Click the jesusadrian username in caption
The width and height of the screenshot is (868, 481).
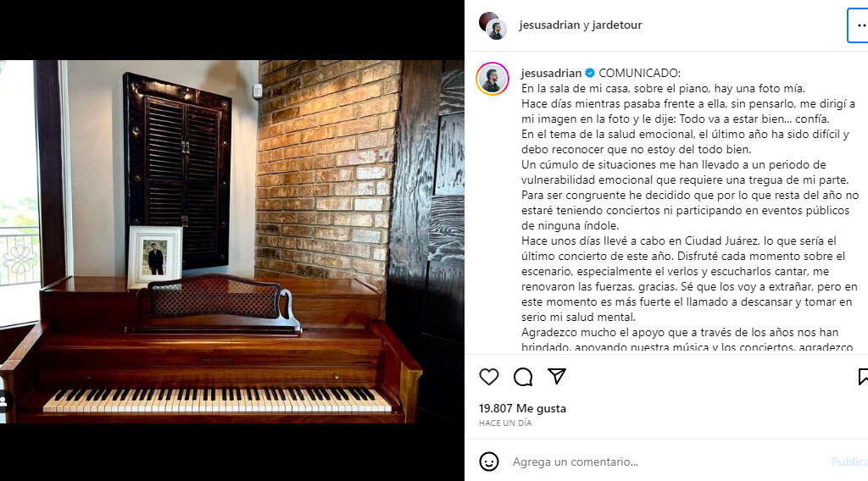551,73
